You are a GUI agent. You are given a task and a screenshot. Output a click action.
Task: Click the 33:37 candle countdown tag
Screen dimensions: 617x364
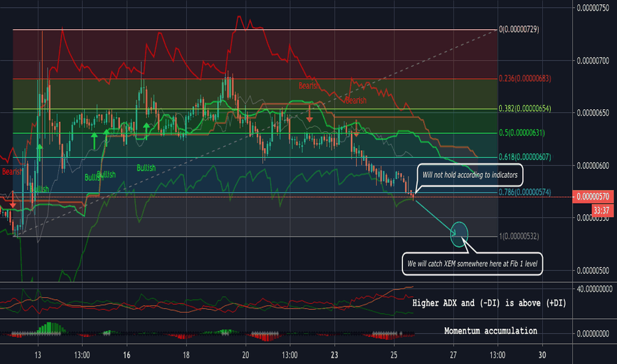(602, 210)
